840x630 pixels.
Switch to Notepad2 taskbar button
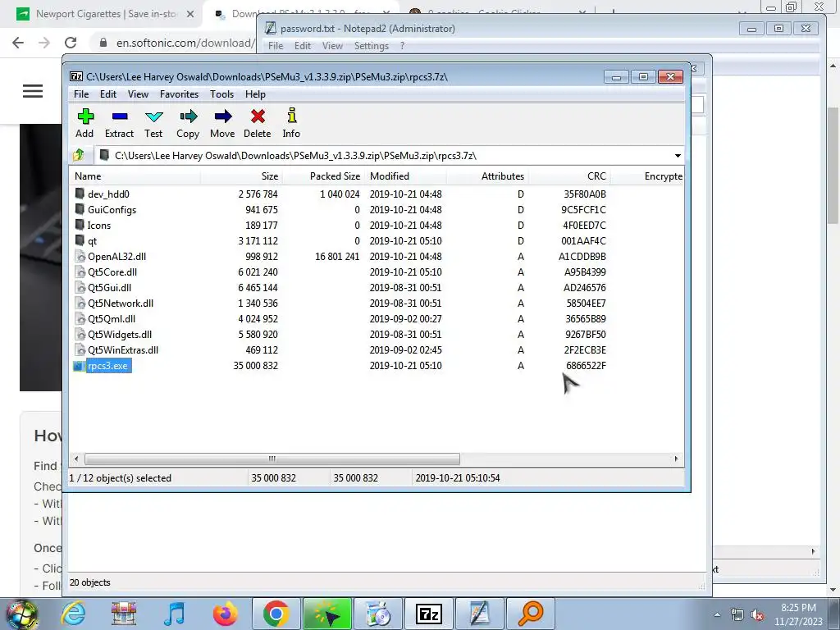(x=479, y=614)
